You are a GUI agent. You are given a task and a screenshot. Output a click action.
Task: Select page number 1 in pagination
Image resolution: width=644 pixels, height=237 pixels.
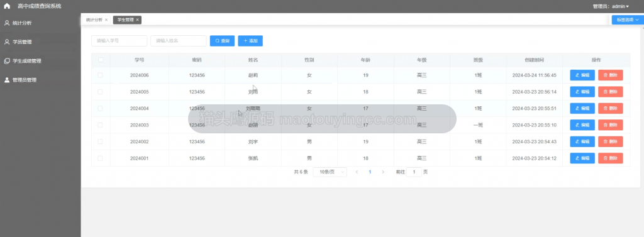click(x=370, y=172)
